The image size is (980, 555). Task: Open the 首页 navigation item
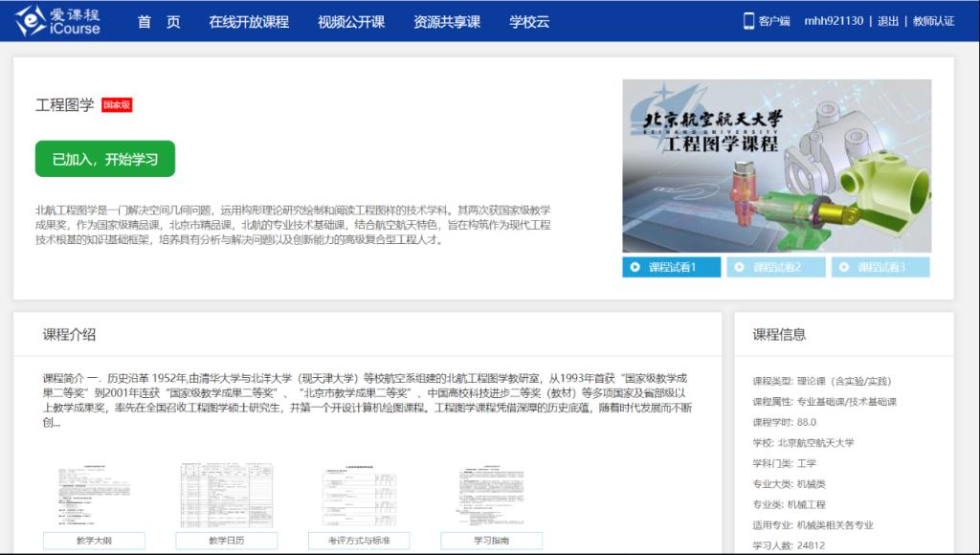pos(159,22)
